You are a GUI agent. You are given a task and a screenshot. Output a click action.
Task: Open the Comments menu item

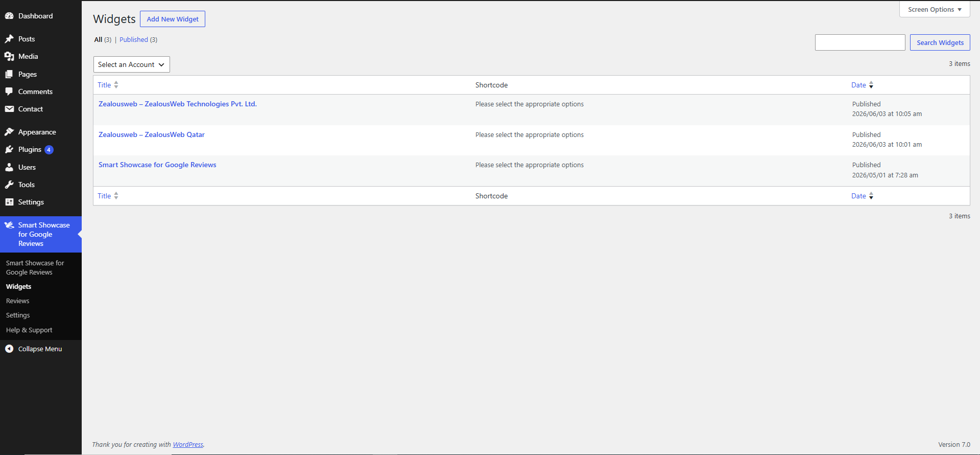click(x=41, y=92)
